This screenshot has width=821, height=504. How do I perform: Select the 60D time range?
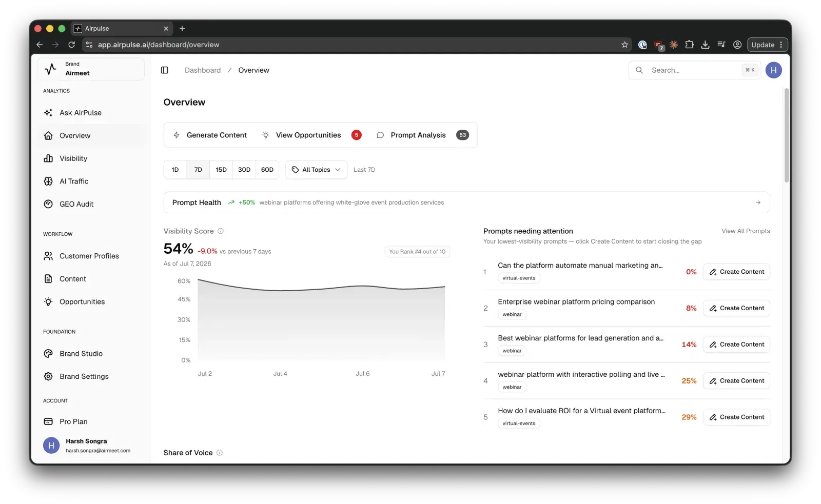coord(267,170)
